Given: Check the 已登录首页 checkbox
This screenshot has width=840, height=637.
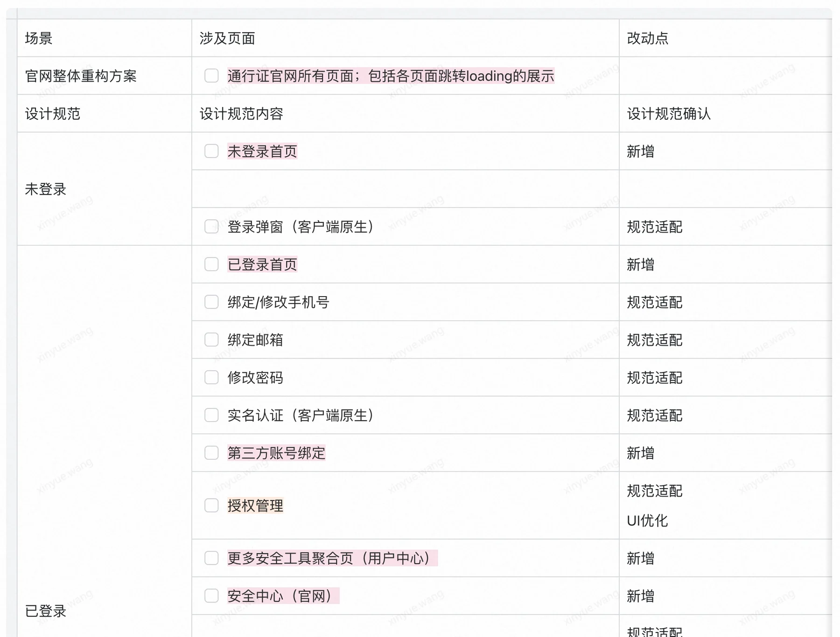Looking at the screenshot, I should (211, 264).
